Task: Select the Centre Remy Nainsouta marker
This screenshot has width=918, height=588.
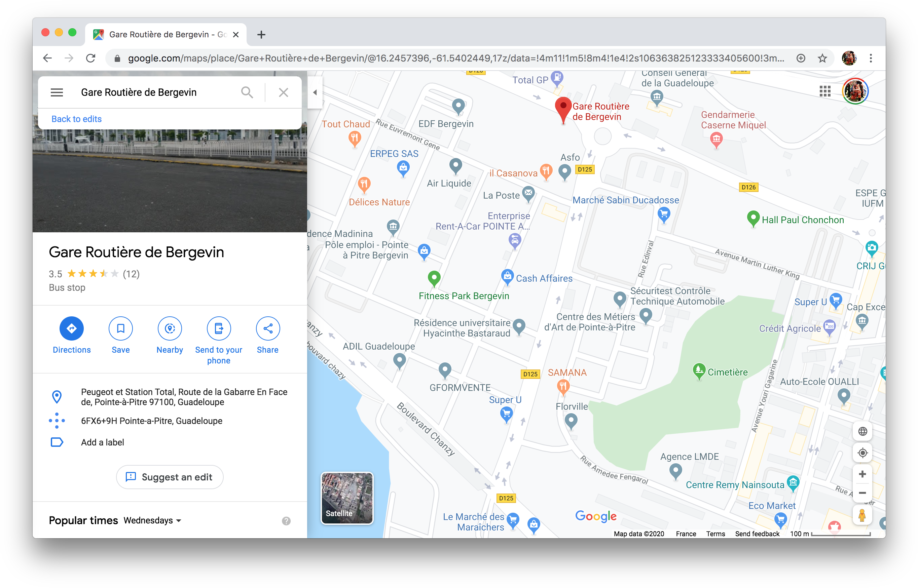Action: click(793, 483)
